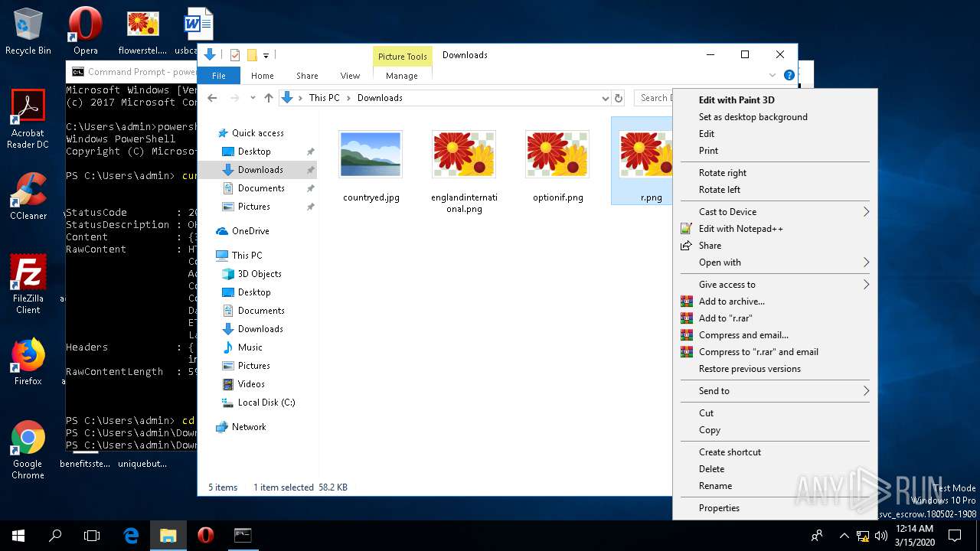Click the volume speaker tray icon

tap(881, 536)
